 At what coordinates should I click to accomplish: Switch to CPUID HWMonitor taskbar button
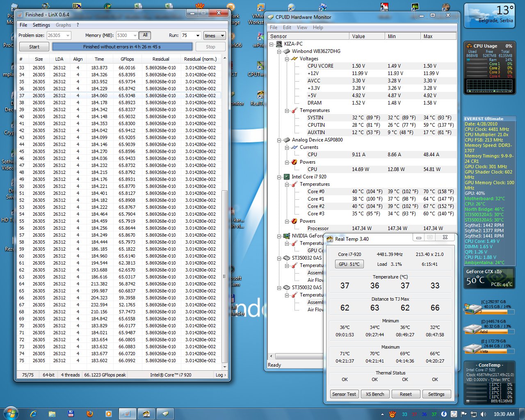point(165,414)
